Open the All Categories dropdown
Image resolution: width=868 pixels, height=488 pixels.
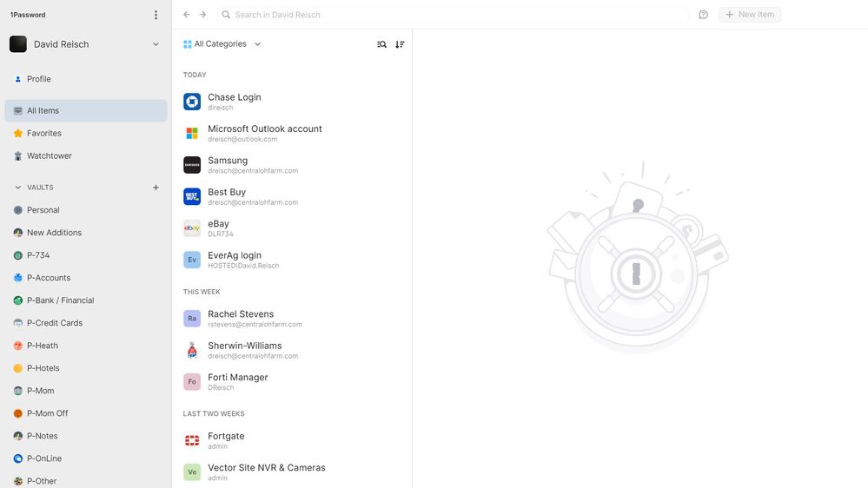(222, 44)
